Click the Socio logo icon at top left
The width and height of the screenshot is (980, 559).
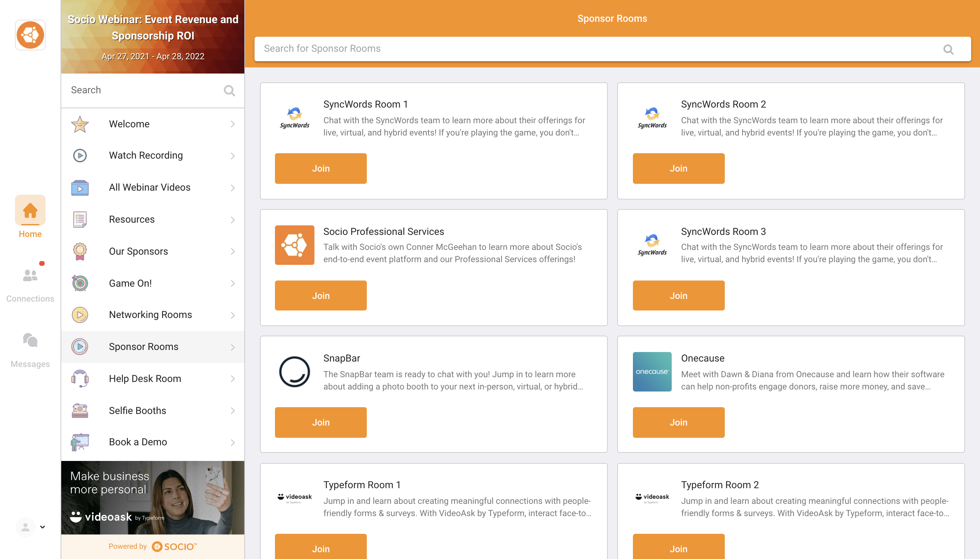tap(30, 35)
